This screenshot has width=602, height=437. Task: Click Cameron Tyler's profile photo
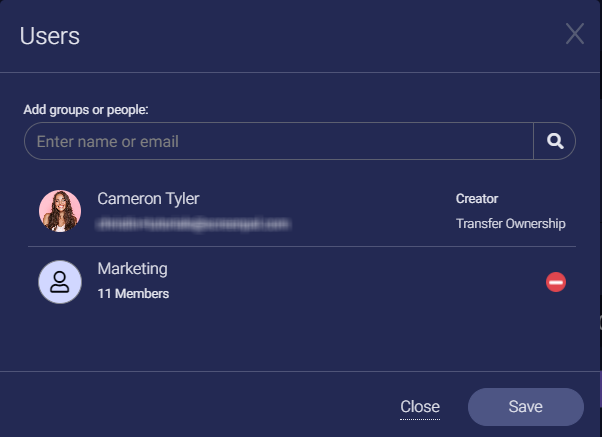[60, 211]
